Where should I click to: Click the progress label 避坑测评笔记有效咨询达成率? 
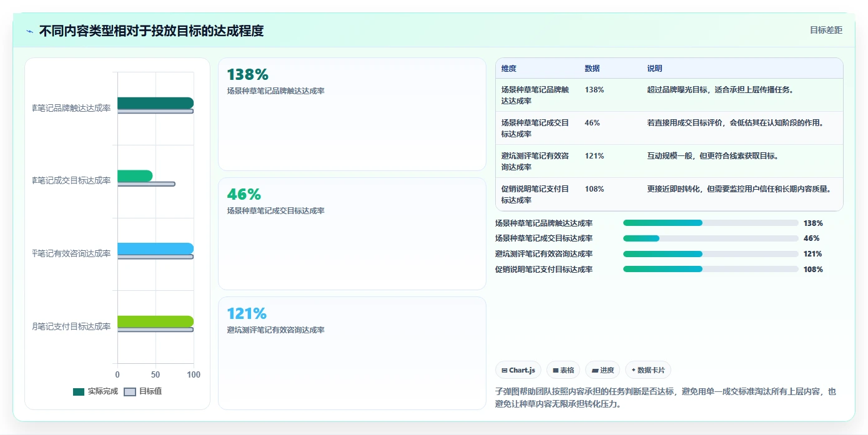[x=544, y=254]
